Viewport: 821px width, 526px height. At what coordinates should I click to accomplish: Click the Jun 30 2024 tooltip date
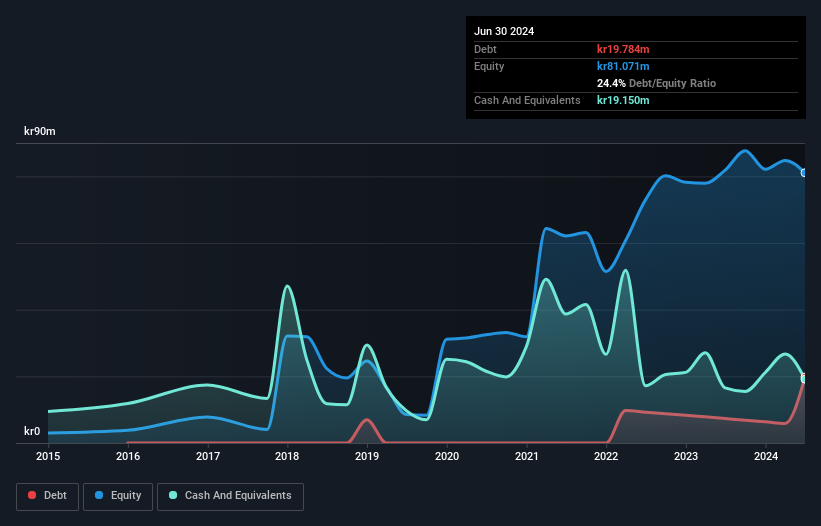[x=504, y=31]
